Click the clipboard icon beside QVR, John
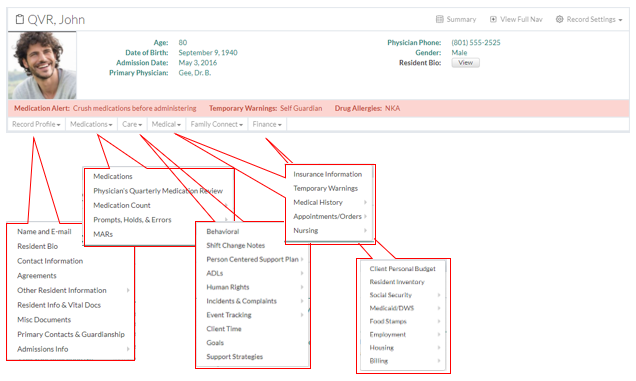The height and width of the screenshot is (381, 636). coord(19,19)
